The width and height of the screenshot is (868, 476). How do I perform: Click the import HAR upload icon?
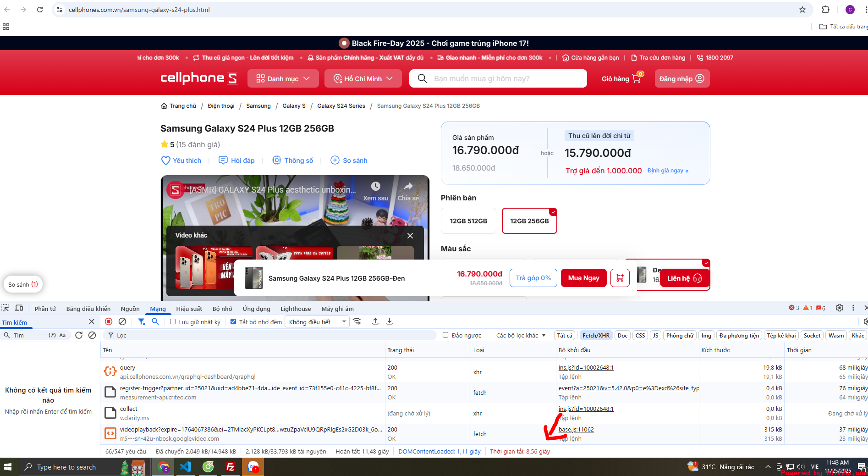point(375,321)
